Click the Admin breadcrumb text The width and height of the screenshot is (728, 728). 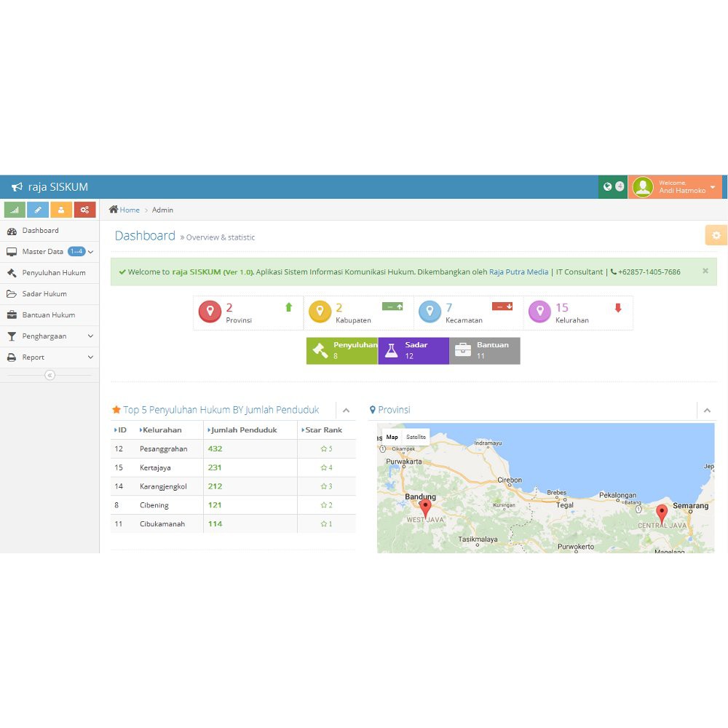point(162,210)
